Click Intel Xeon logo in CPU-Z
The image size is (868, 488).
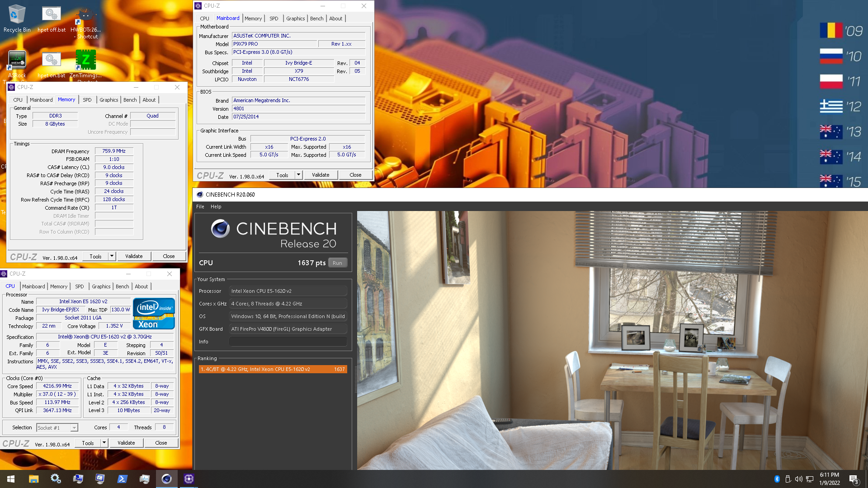154,314
